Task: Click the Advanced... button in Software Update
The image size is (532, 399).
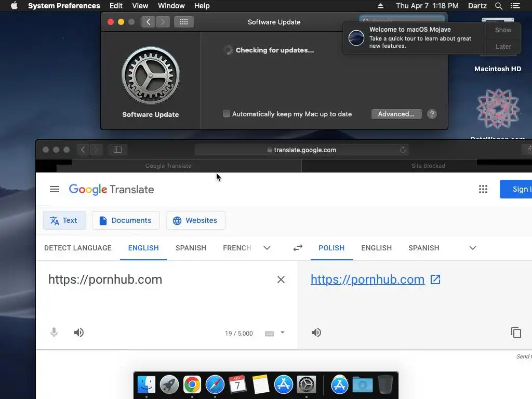Action: tap(396, 114)
